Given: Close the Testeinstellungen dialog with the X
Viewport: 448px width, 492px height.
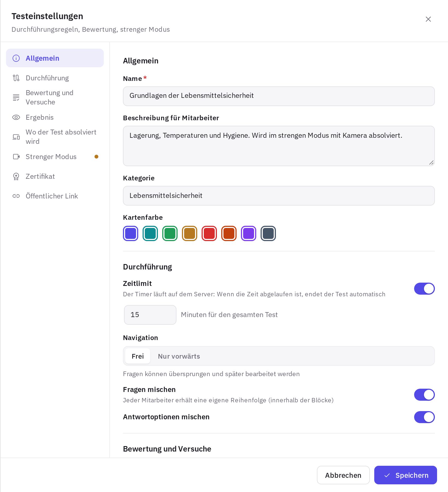Looking at the screenshot, I should click(428, 19).
